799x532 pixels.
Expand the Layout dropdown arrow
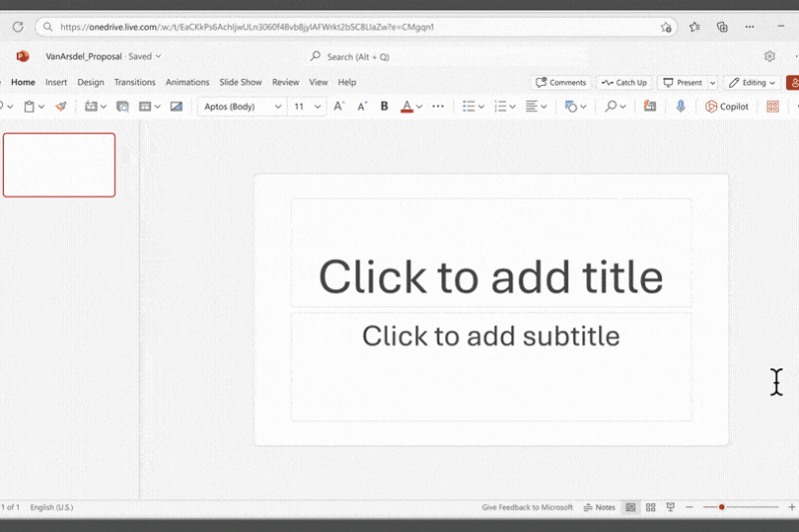coord(158,107)
